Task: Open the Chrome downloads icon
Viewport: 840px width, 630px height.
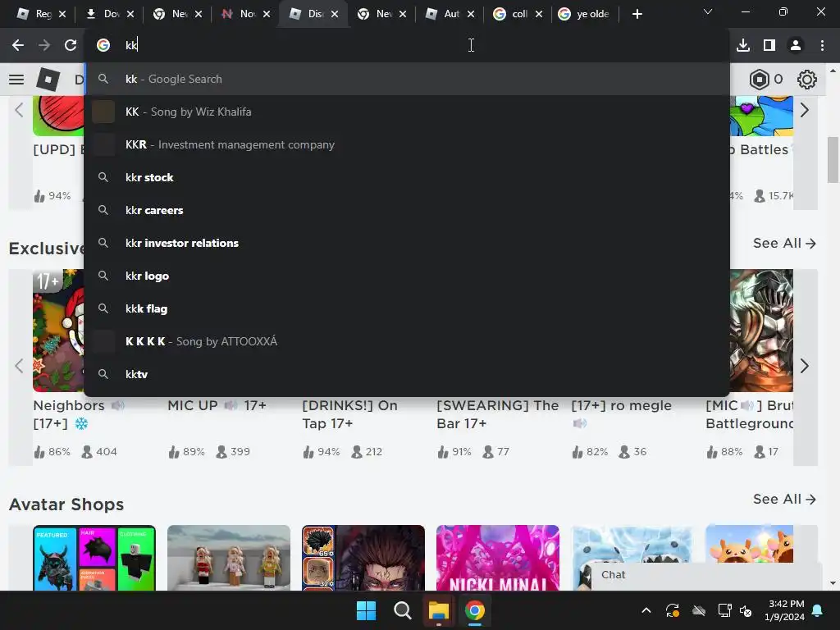Action: point(742,46)
